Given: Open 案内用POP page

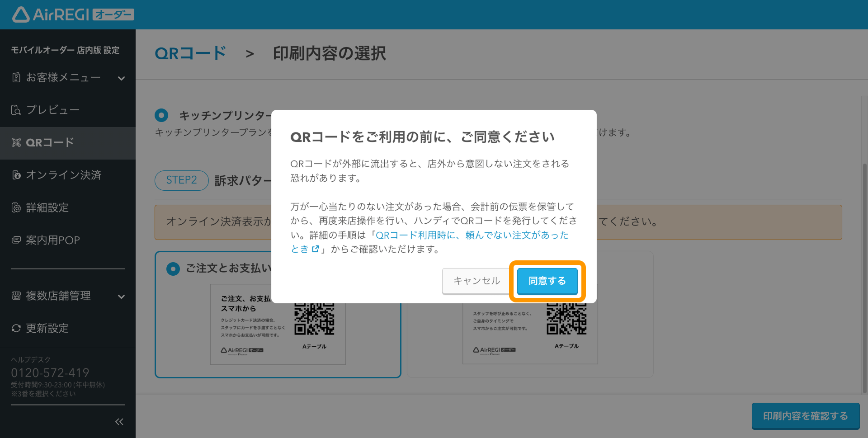Looking at the screenshot, I should tap(68, 240).
